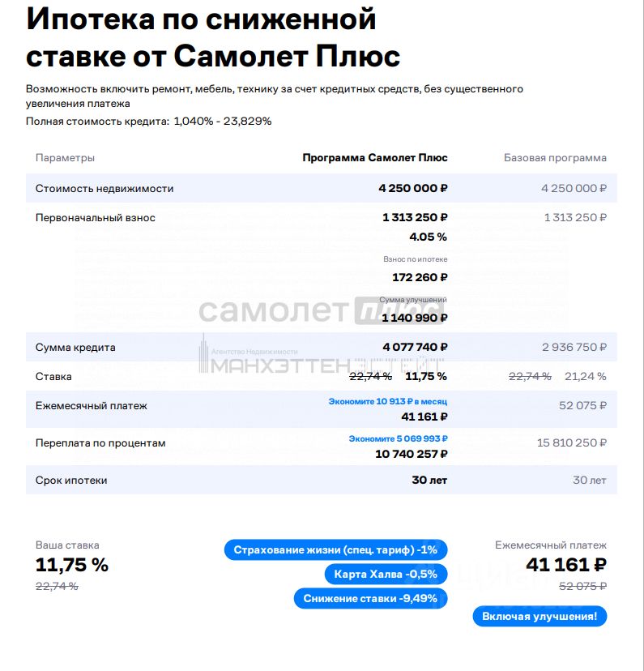Screen dimensions: 644x671
Task: Click the 11,75 % rate in Ставка row
Action: click(x=426, y=377)
